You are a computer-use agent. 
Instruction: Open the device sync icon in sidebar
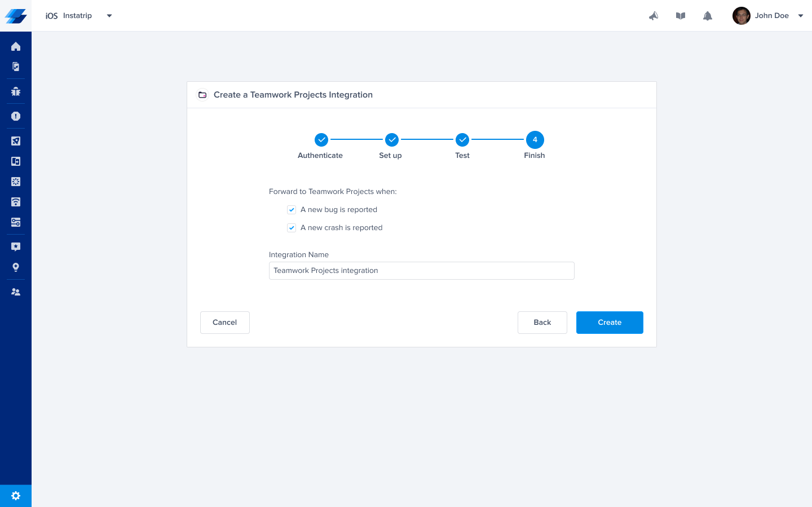pyautogui.click(x=16, y=67)
